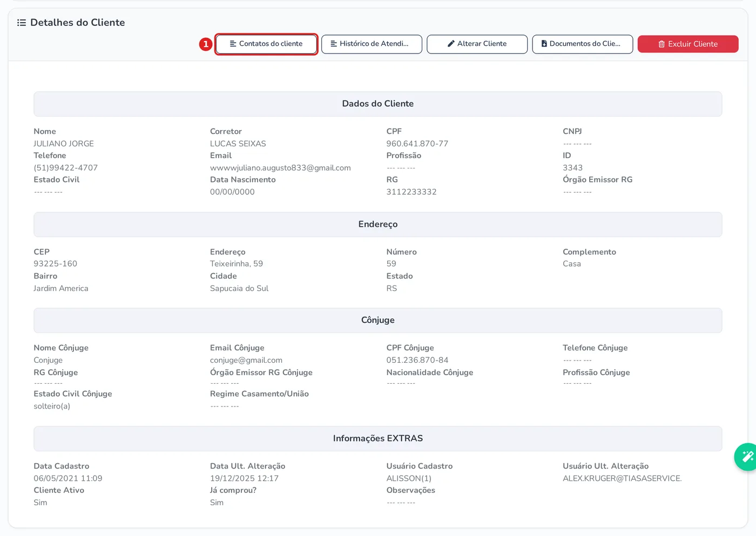Open Contatos do cliente
The image size is (756, 536).
[x=266, y=44]
